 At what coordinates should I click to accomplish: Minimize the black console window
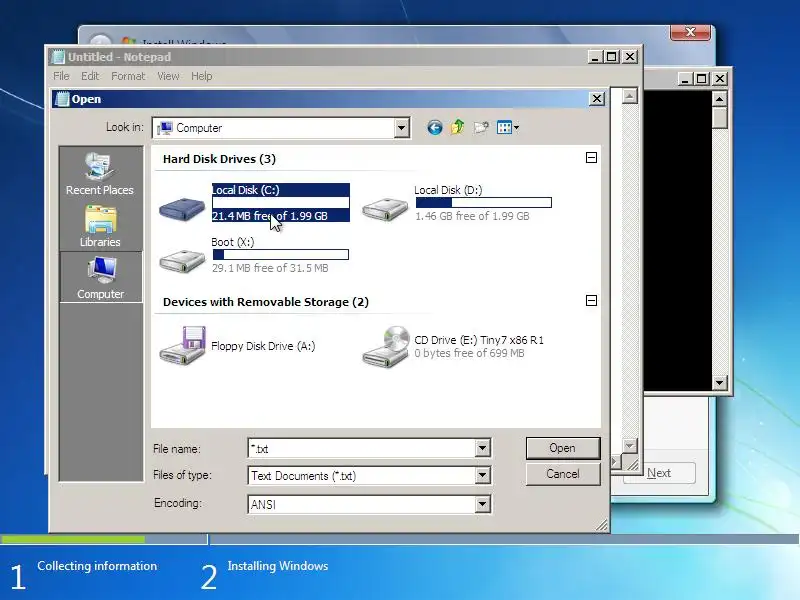coord(685,79)
